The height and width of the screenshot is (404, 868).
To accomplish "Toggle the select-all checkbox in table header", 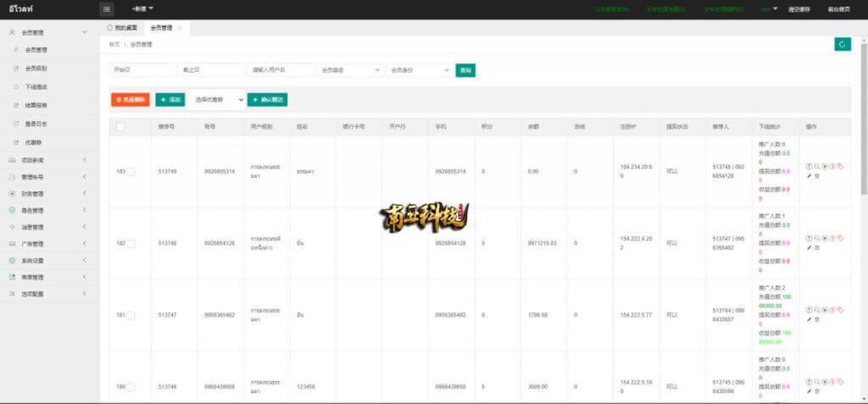I will click(120, 127).
